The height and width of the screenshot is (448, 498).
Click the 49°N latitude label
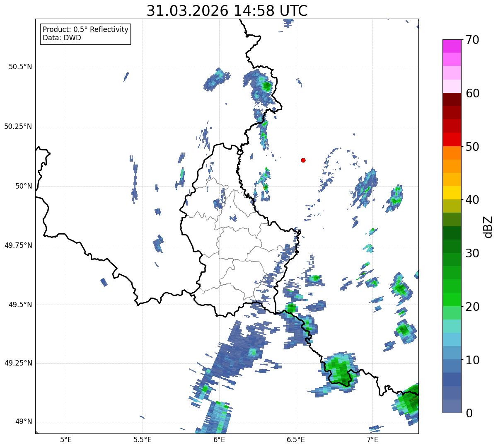[x=23, y=422]
